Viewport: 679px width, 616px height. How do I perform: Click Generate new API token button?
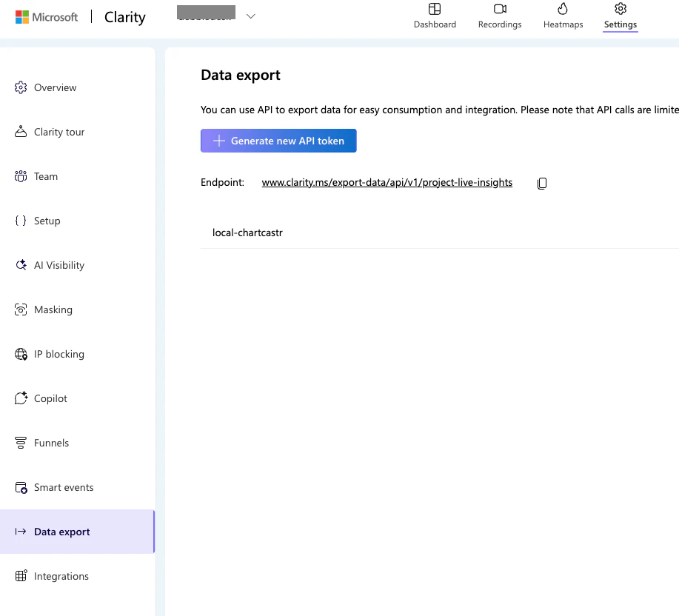click(278, 141)
